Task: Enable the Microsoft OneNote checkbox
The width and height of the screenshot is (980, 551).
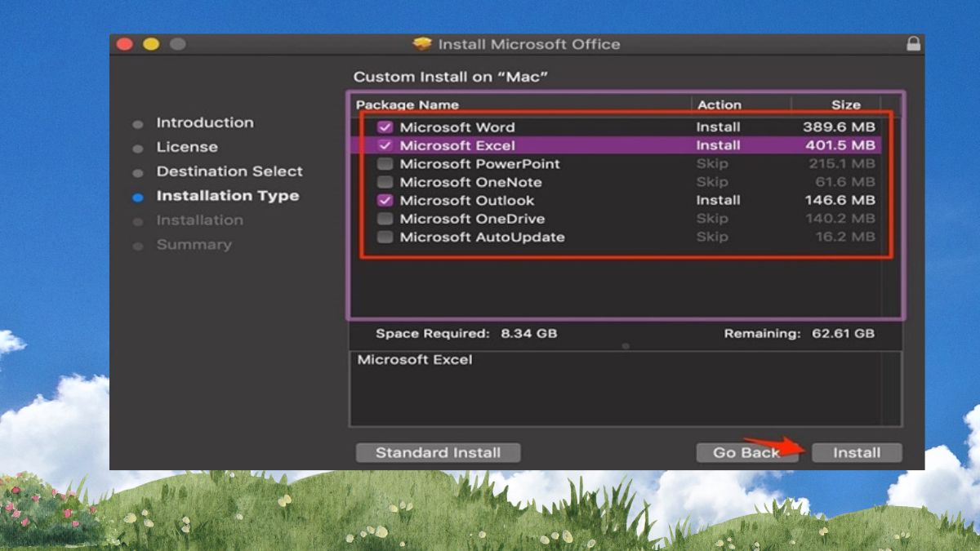Action: (385, 182)
